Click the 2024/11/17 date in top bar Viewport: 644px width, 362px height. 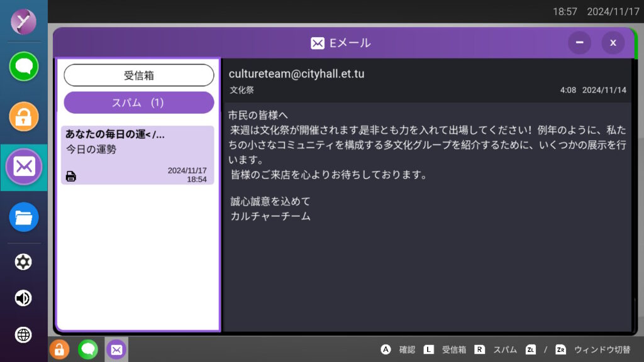[x=613, y=11]
